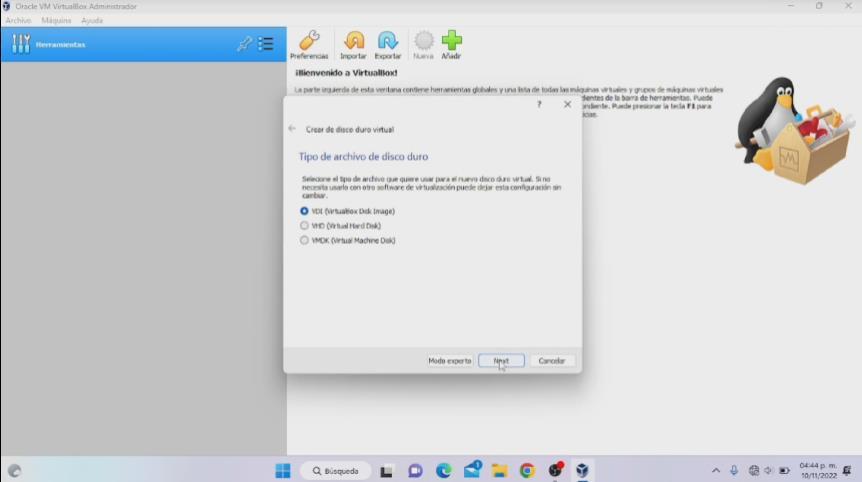Select the Herramientas tools icon

pyautogui.click(x=21, y=44)
